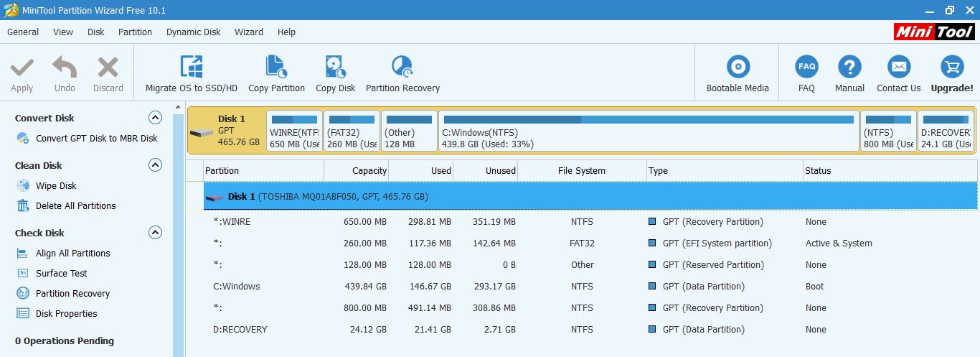This screenshot has width=980, height=357.
Task: Select D:RECOVERY block in disk map
Action: point(946,131)
